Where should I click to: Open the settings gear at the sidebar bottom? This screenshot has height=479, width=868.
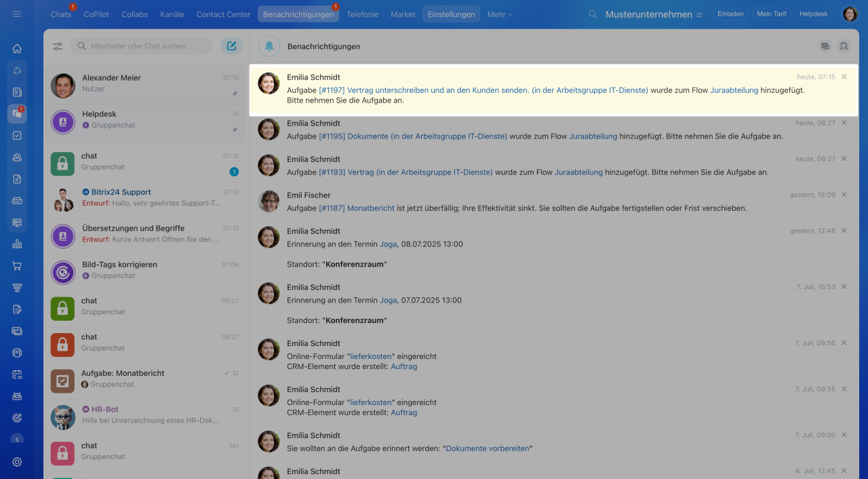click(17, 462)
